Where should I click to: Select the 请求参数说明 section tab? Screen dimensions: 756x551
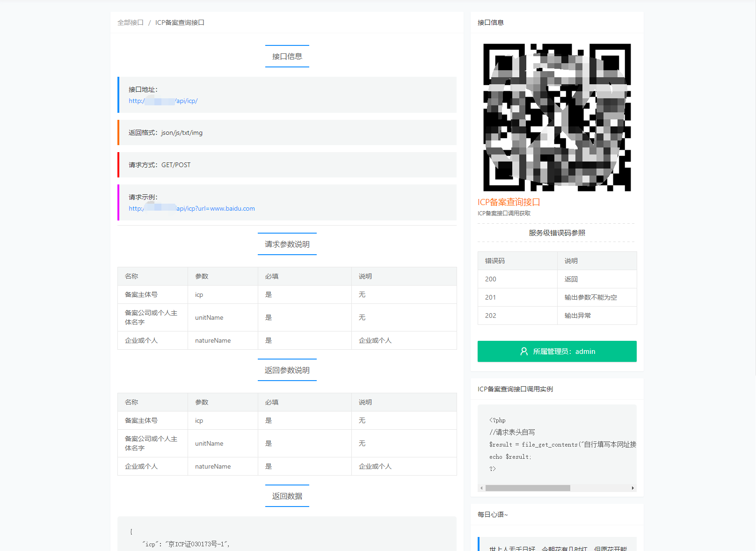tap(287, 243)
